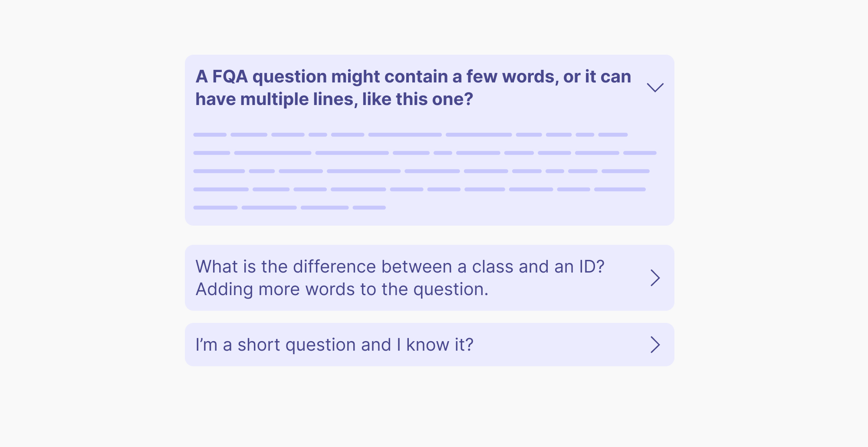Click the last short line of placeholder answer
Screen dimensions: 868x447
tap(289, 207)
